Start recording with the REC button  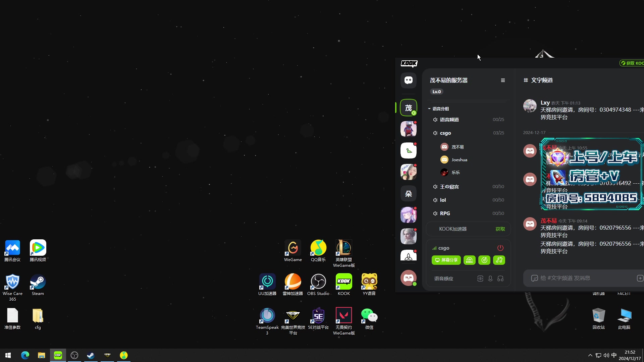(469, 260)
